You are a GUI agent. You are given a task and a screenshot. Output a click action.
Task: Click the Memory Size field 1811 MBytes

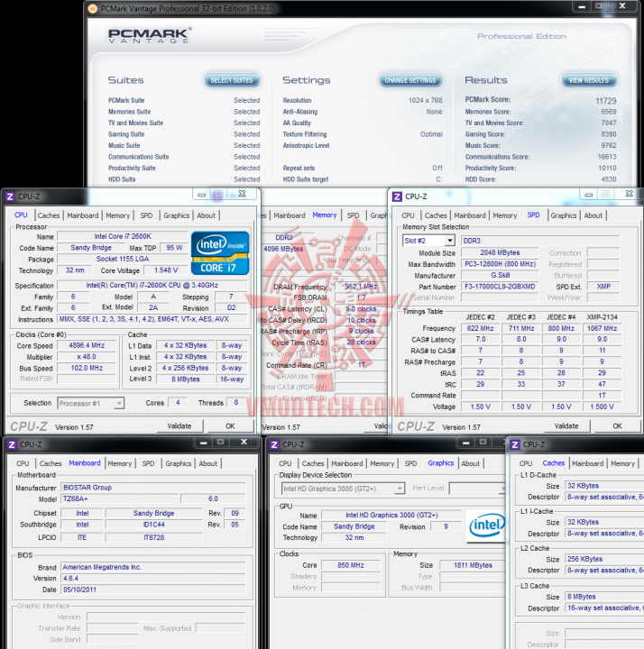click(473, 565)
